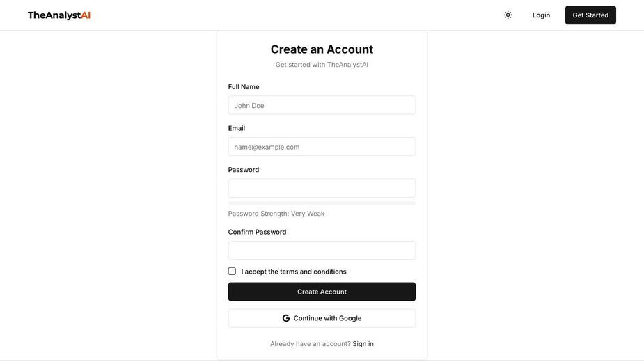The height and width of the screenshot is (362, 644).
Task: Focus the Email input with name@example.com placeholder
Action: coord(322,147)
